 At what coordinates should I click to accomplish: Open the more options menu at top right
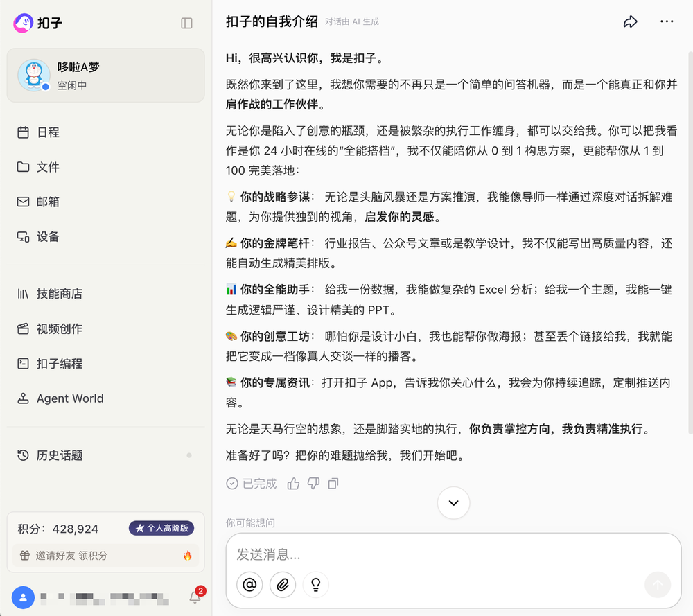coord(666,21)
